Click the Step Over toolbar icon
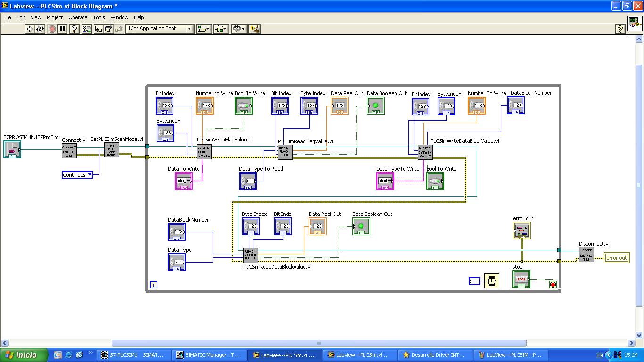 (108, 29)
